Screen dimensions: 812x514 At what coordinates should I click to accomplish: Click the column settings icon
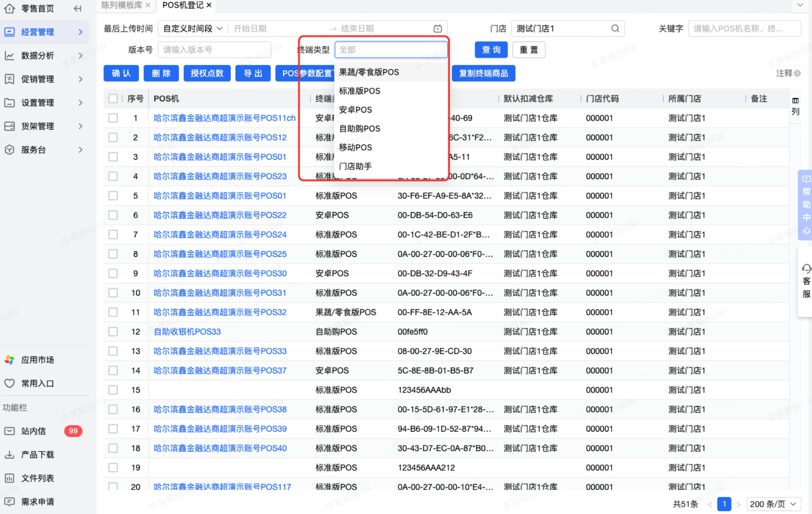pyautogui.click(x=795, y=101)
